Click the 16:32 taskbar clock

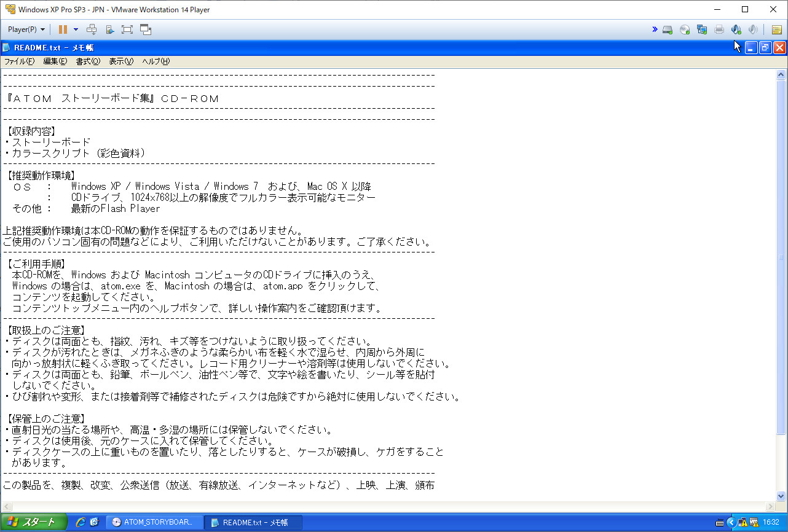point(771,523)
